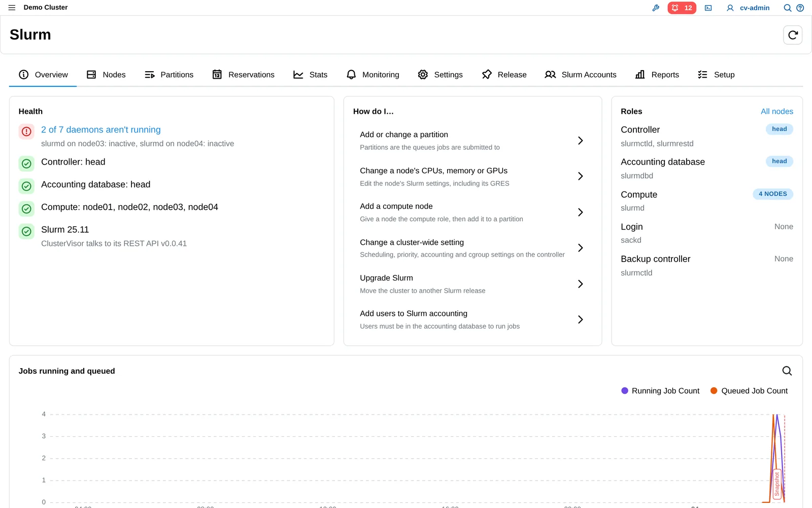The image size is (812, 508).
Task: Toggle Queued Job Count legend orange dot
Action: (714, 391)
